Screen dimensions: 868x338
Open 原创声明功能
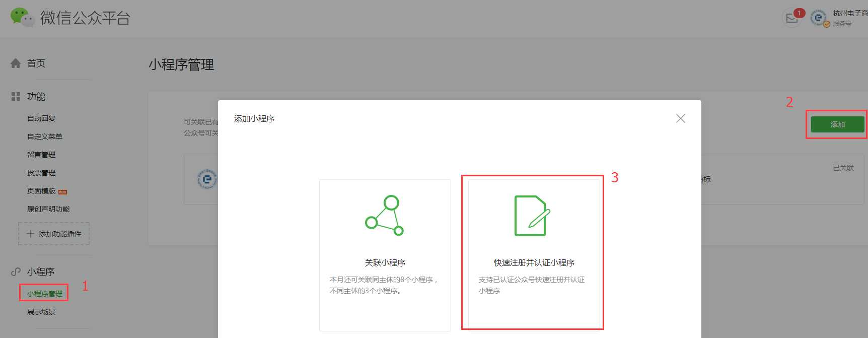click(x=48, y=209)
